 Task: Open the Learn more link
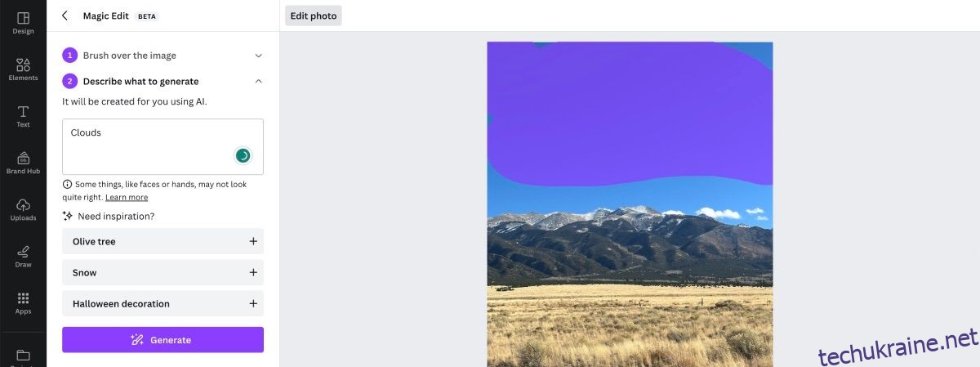click(127, 197)
